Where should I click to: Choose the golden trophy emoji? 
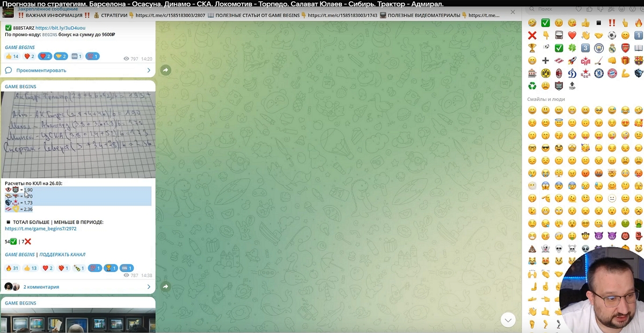[532, 48]
